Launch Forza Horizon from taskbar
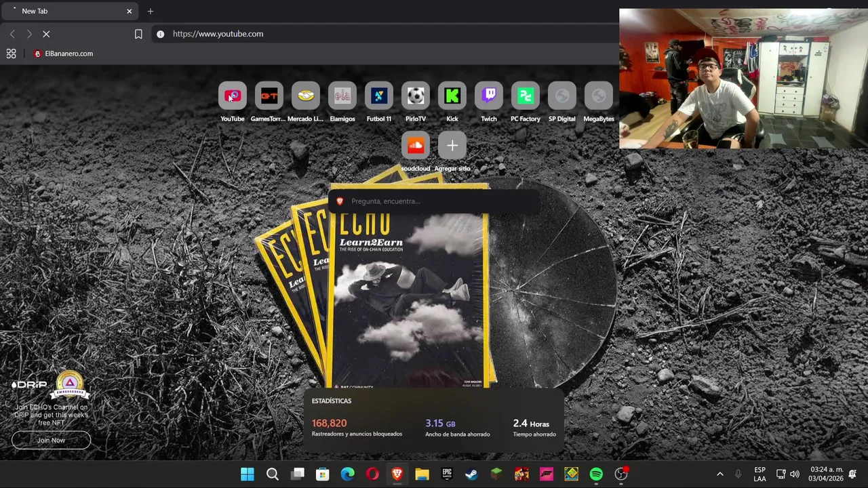Viewport: 868px width, 488px height. pos(547,474)
